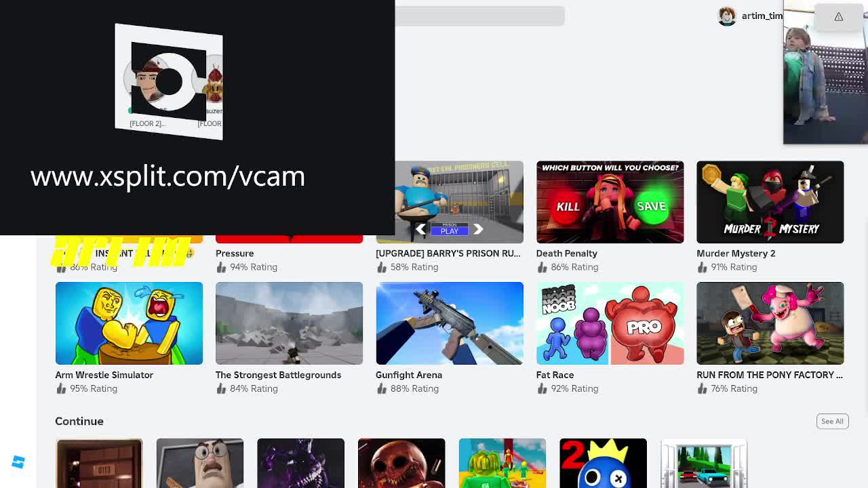Image resolution: width=868 pixels, height=488 pixels.
Task: Open The Strongest Battlegrounds thumbnail
Action: click(x=290, y=323)
